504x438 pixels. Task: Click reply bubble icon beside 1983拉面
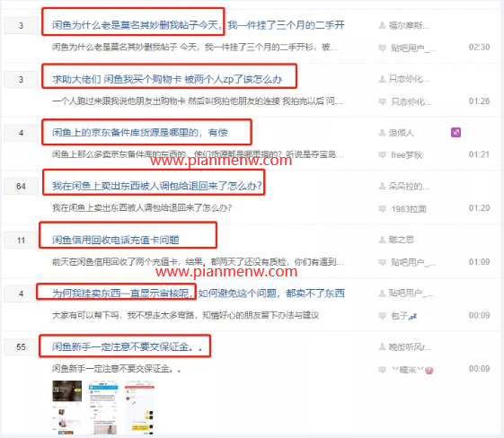(x=382, y=209)
